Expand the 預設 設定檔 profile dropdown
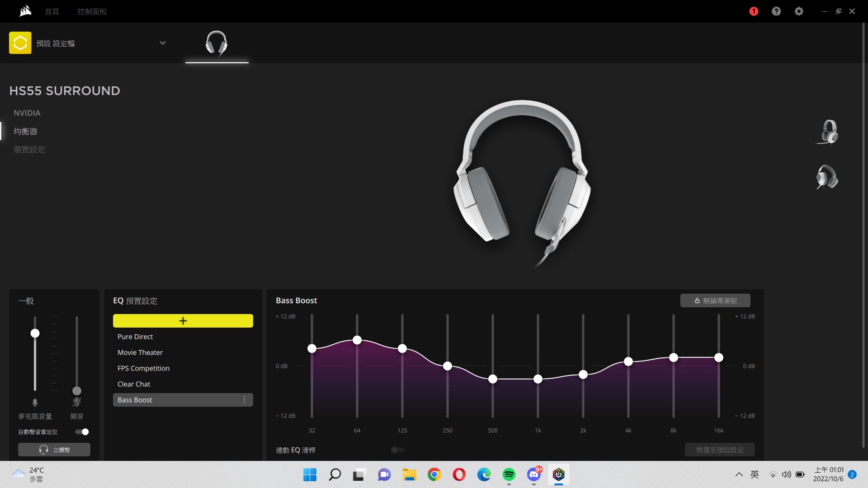This screenshot has height=488, width=868. (x=163, y=43)
